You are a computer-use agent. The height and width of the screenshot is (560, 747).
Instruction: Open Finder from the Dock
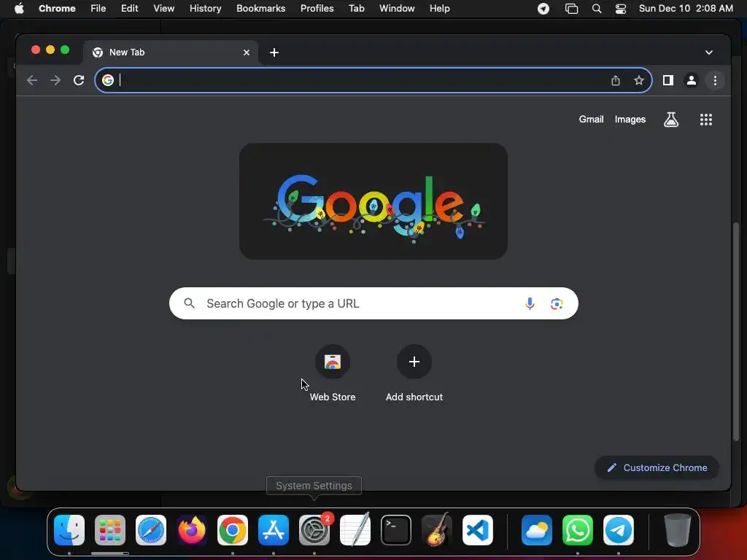point(69,530)
